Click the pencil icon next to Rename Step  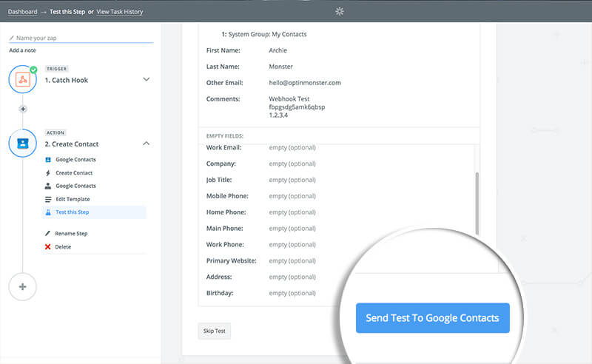coord(47,233)
